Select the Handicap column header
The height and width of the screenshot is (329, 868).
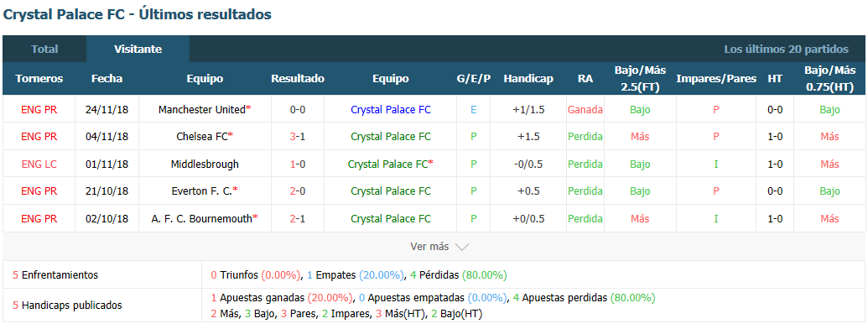click(x=528, y=79)
